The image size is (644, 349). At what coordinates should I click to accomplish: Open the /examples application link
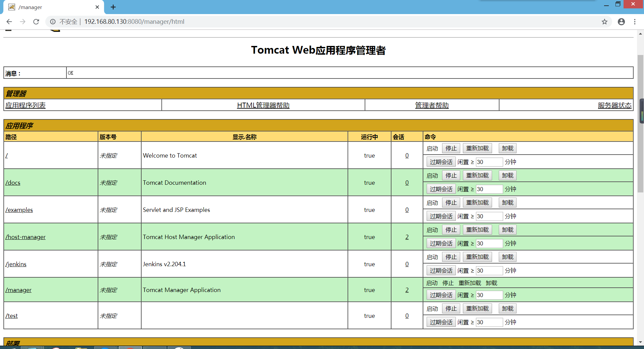coord(19,210)
